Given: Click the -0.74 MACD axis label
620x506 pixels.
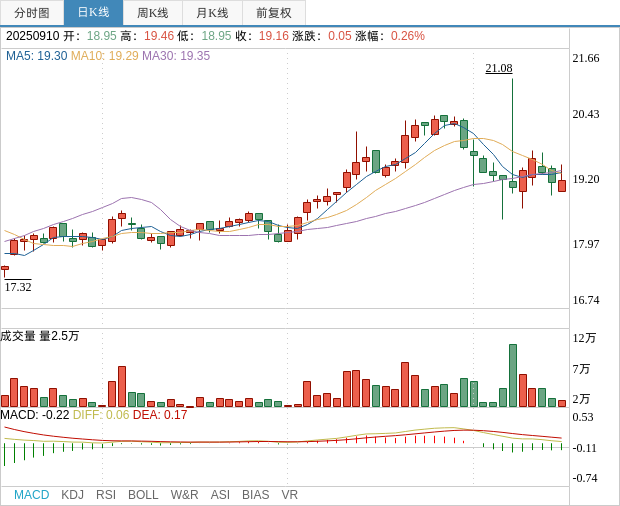Looking at the screenshot, I should (x=585, y=478).
